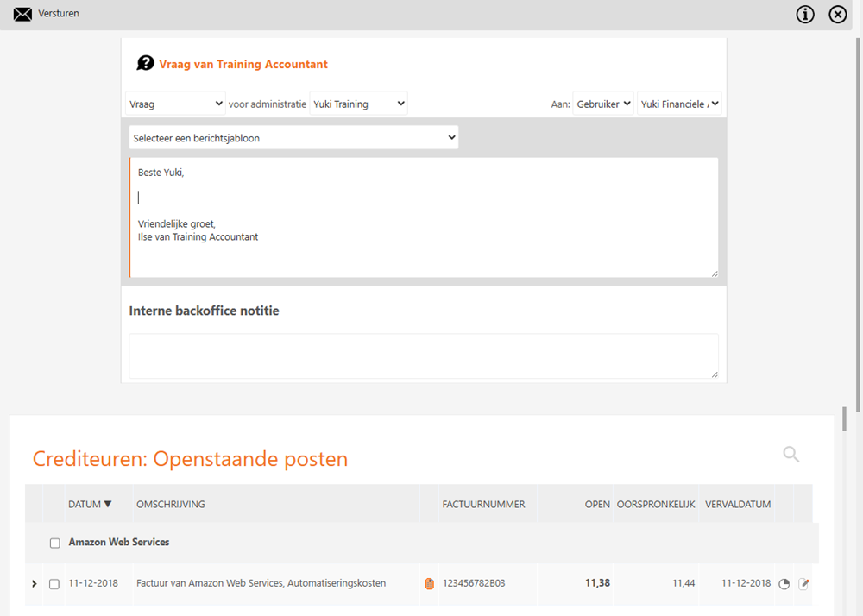Click invoice number 123456782B03
Viewport: 863px width, 616px height.
click(x=474, y=583)
